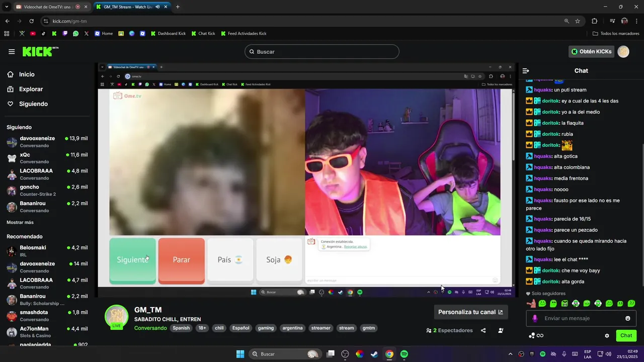644x362 pixels.
Task: Open Chrome three-dot menu
Action: coord(636,21)
